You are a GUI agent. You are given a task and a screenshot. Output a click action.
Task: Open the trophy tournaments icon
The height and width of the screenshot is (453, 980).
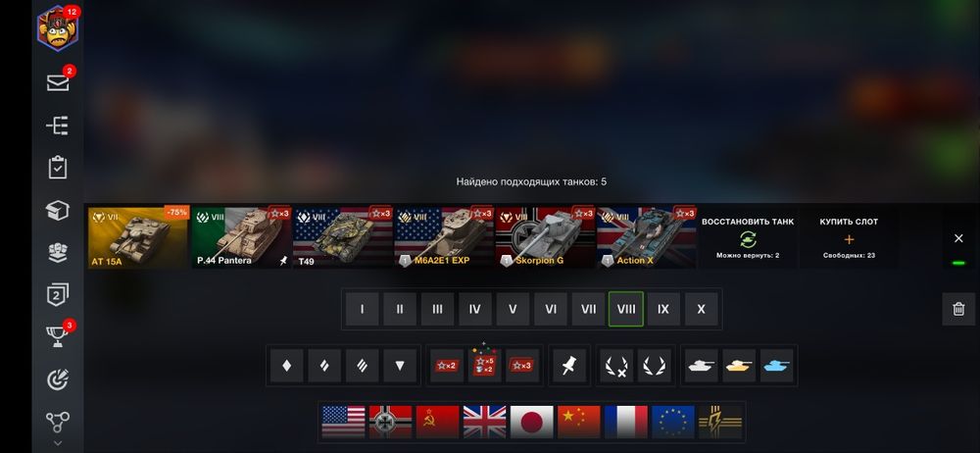tap(58, 336)
